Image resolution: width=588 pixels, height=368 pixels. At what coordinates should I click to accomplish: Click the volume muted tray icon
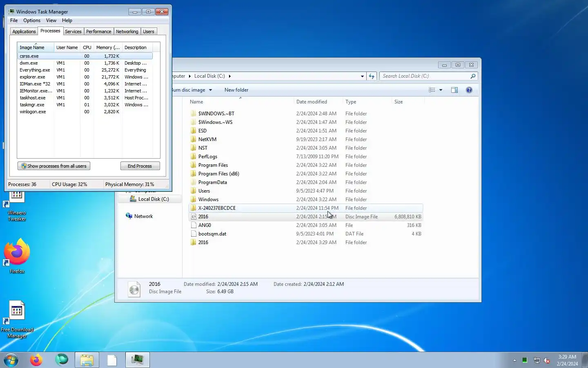click(x=547, y=360)
